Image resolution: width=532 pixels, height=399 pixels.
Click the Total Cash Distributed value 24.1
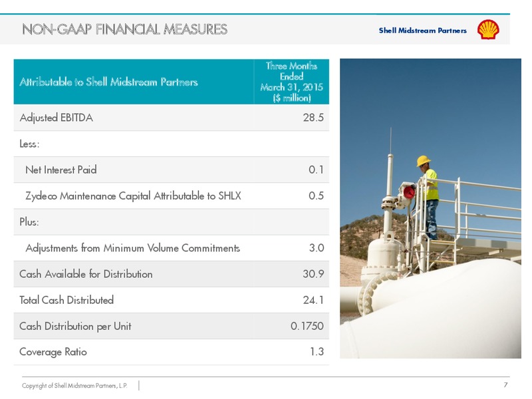[x=313, y=300]
